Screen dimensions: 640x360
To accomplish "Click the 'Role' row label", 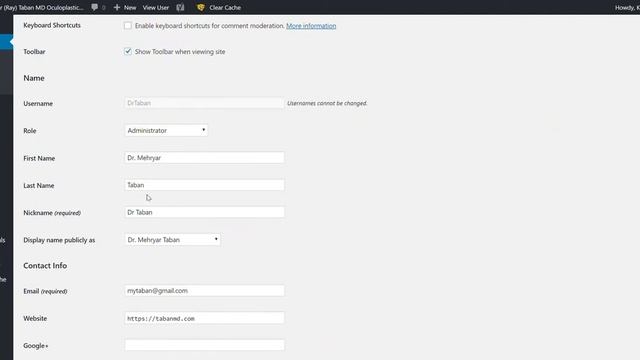I will tap(30, 131).
